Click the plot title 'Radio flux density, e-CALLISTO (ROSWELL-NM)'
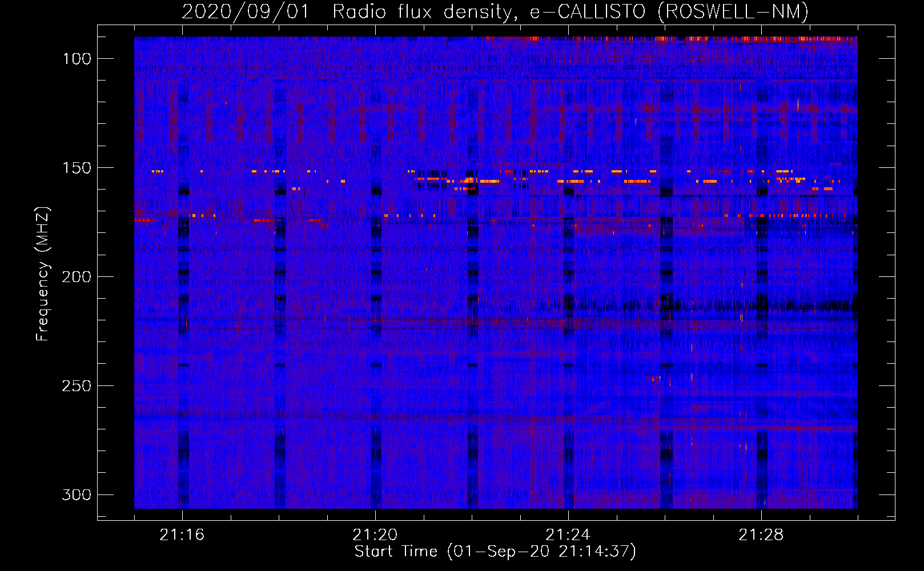924x571 pixels. click(x=570, y=11)
